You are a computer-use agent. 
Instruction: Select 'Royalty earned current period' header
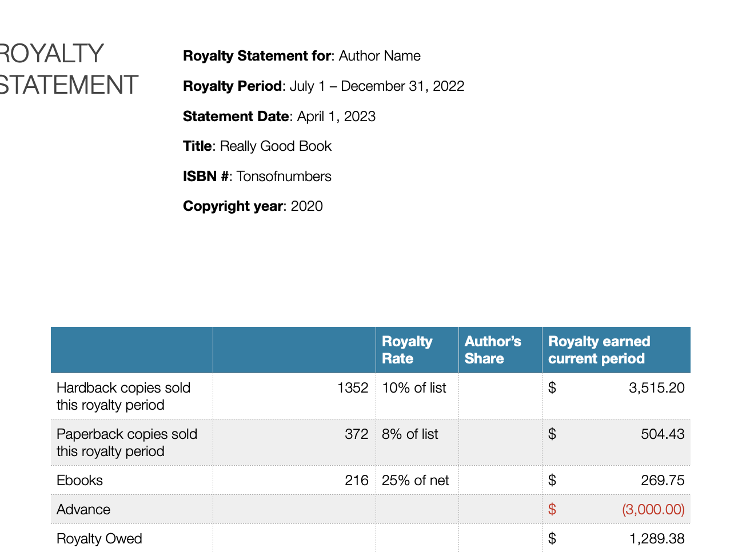(616, 350)
